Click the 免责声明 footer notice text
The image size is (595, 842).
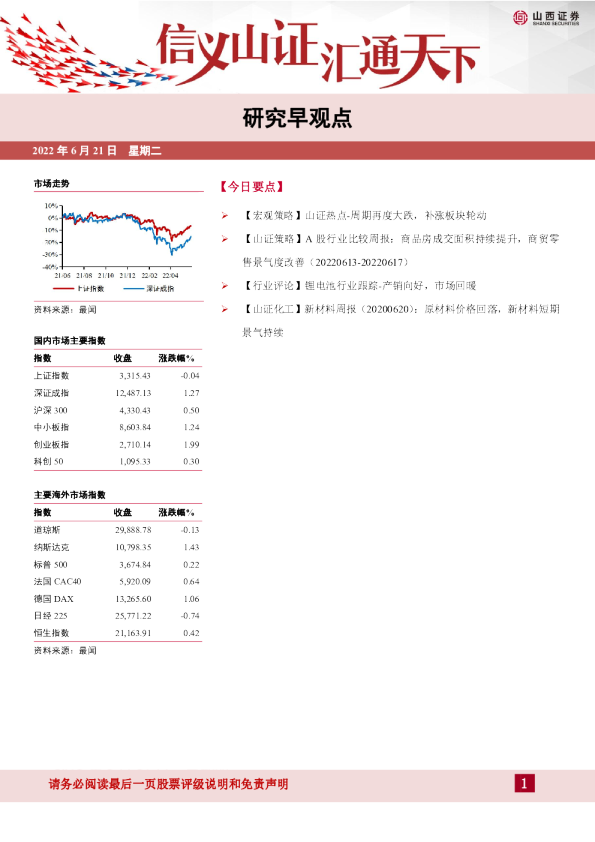point(168,784)
